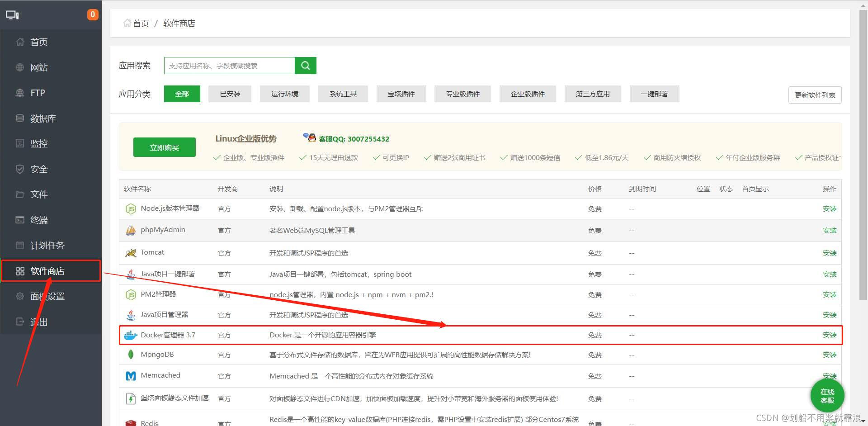
Task: Click the PM2 manager icon
Action: (131, 295)
